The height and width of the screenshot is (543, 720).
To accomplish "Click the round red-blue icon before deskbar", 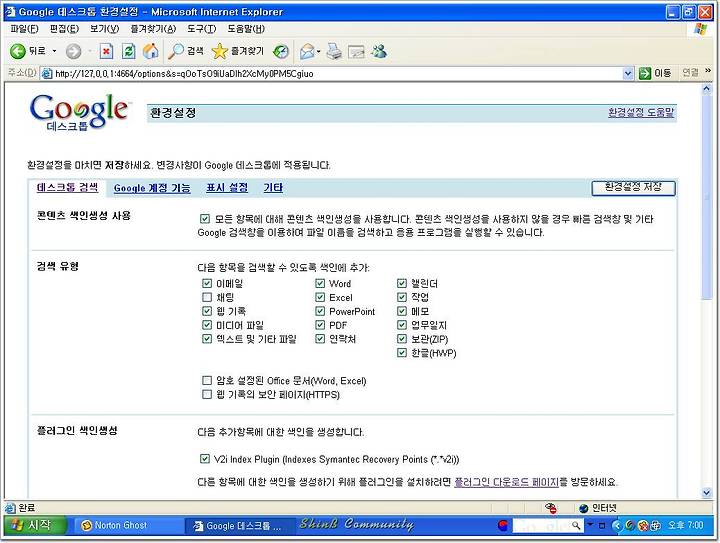I will click(x=503, y=525).
